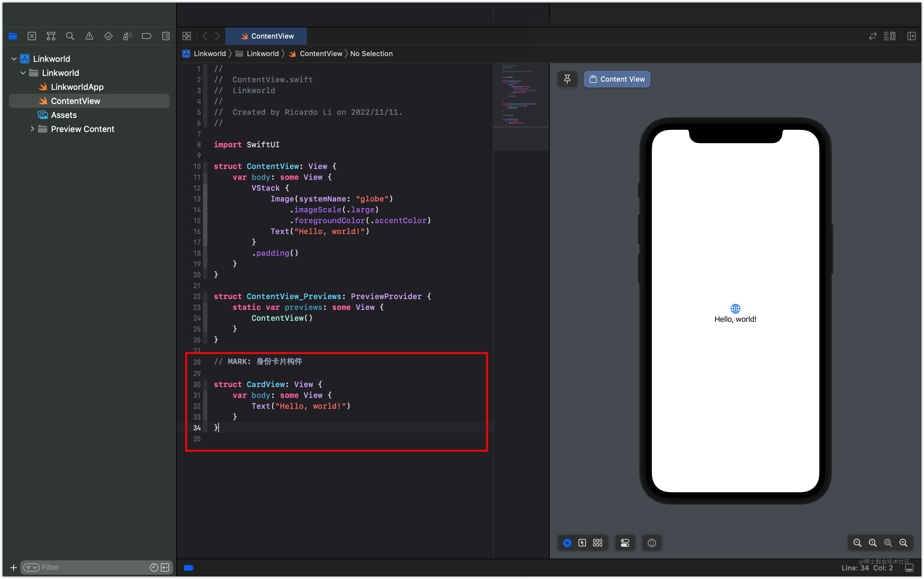Open the adjust editor options menu
This screenshot has height=579, width=924.
tap(890, 36)
